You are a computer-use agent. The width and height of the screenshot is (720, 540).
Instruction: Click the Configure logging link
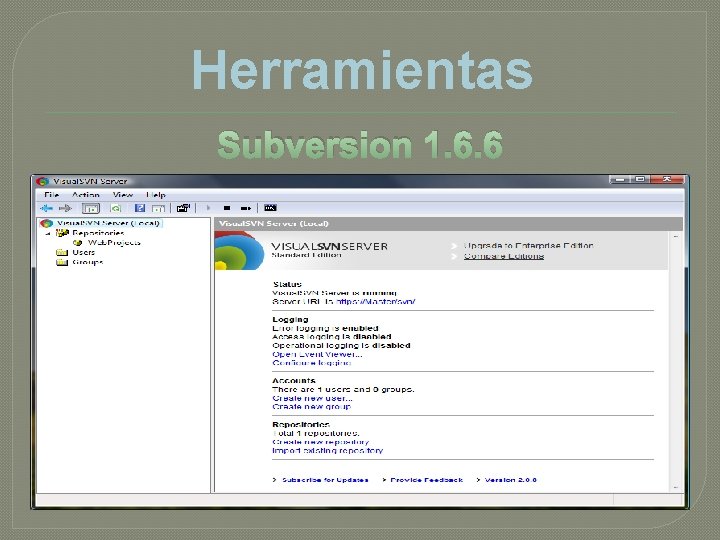[312, 363]
